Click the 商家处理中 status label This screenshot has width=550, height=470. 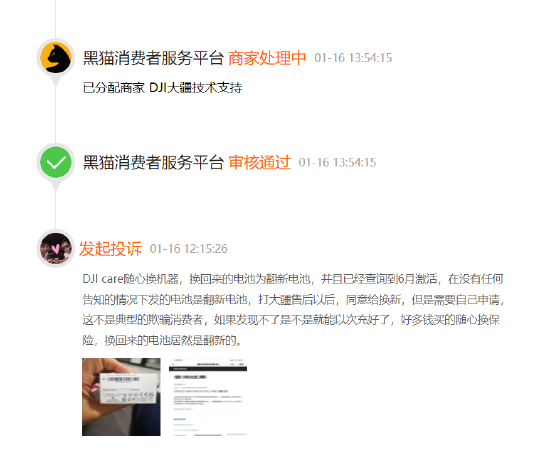coord(267,58)
